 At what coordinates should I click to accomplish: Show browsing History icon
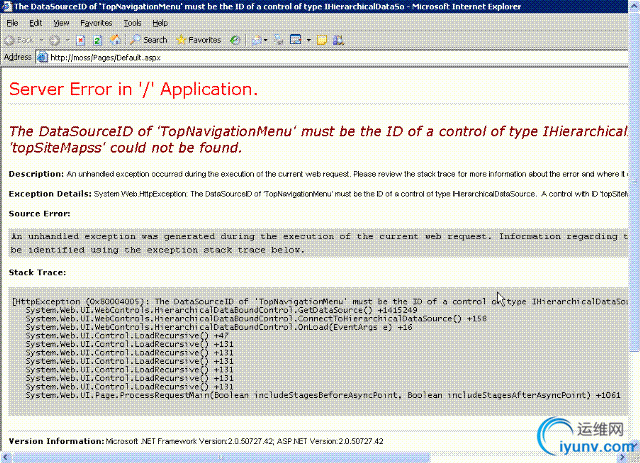[x=235, y=40]
